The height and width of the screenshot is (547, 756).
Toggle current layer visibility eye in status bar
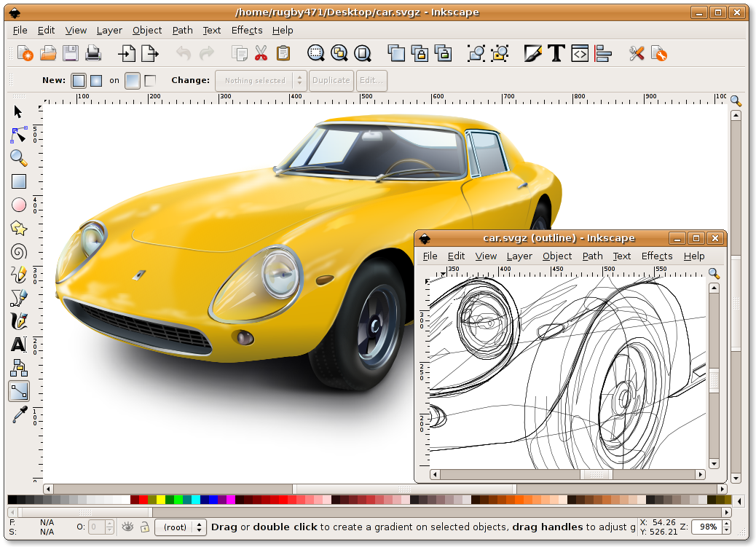pos(127,527)
